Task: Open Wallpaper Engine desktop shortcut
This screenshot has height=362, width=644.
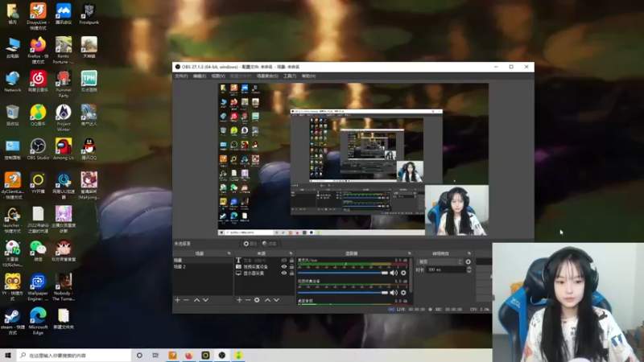Action: point(38,288)
